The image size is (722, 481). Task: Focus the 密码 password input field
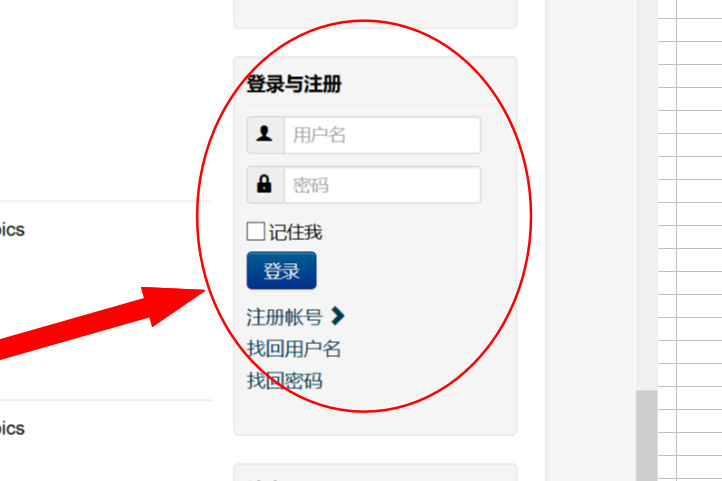point(382,185)
